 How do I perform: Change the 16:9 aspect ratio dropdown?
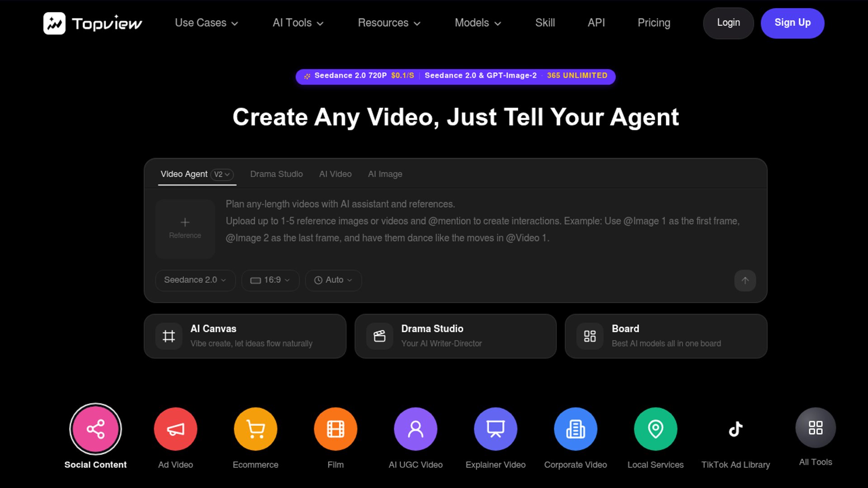pos(270,280)
